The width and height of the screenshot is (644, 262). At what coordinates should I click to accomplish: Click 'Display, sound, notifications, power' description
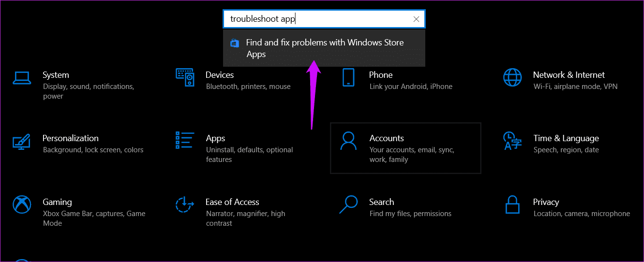click(x=89, y=91)
